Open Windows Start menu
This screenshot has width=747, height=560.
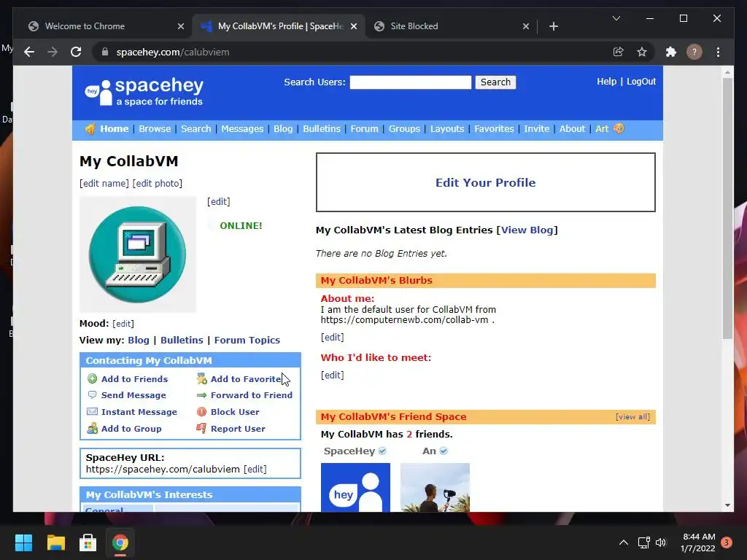[x=23, y=542]
